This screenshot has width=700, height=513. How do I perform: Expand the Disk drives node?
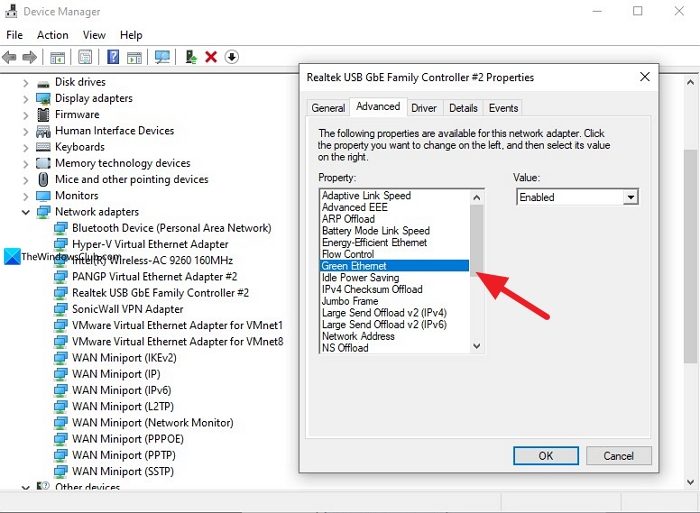point(25,83)
